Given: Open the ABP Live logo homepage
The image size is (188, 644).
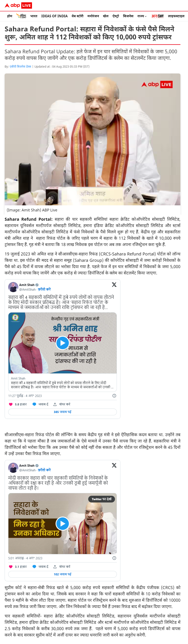Looking at the screenshot, I should click(18, 5).
